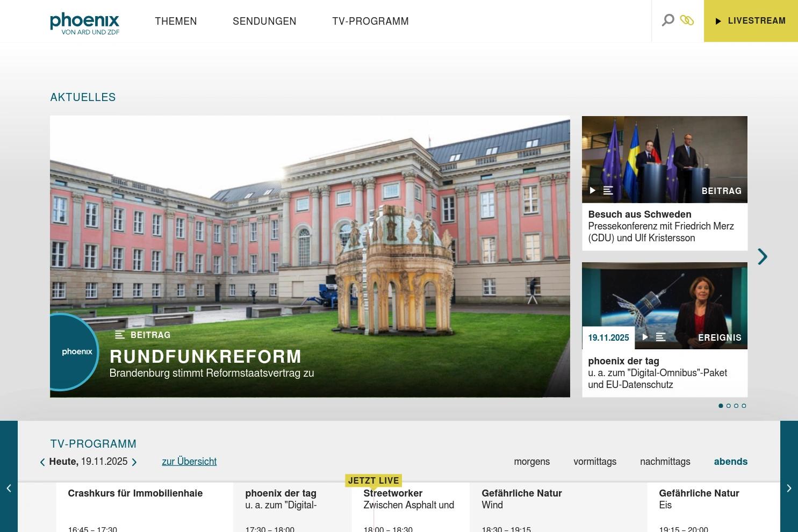This screenshot has width=798, height=532.
Task: Open the phoenix der tag teaser title
Action: click(x=623, y=361)
